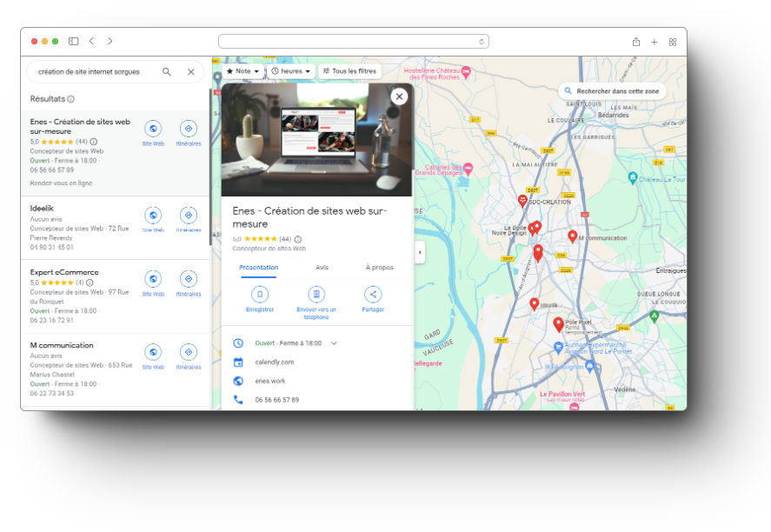Toggle the Safari sidebar
The image size is (771, 532).
tap(73, 42)
